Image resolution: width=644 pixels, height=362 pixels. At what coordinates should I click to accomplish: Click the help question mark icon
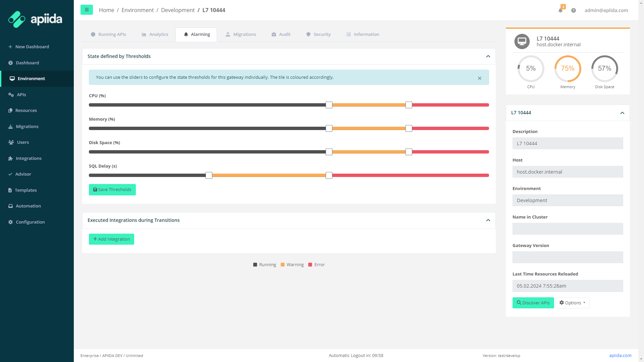574,10
